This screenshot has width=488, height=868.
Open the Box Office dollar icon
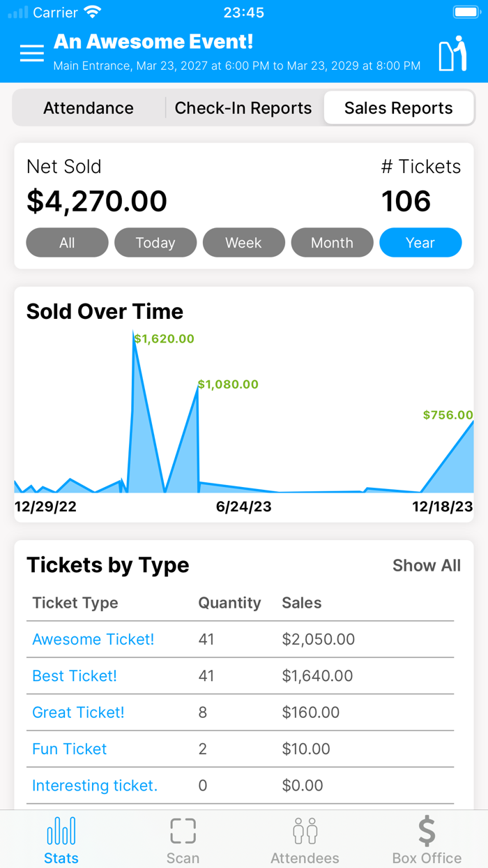(x=427, y=830)
